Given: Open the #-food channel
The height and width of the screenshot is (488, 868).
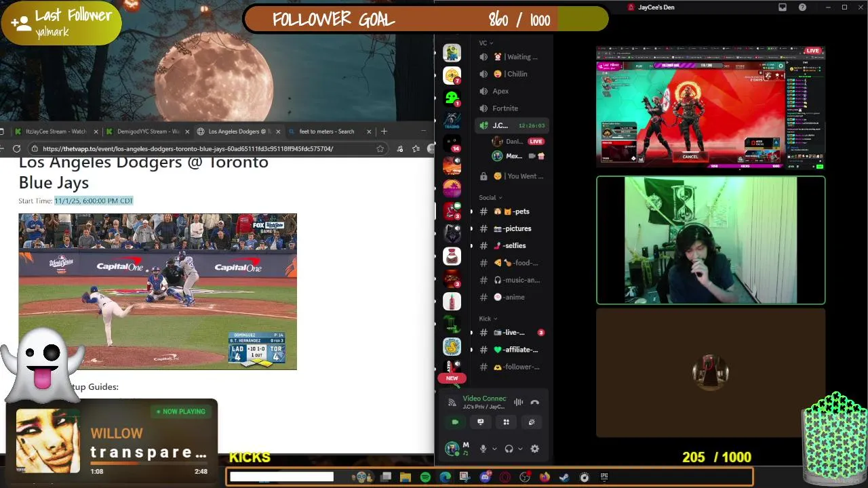Looking at the screenshot, I should pos(512,263).
